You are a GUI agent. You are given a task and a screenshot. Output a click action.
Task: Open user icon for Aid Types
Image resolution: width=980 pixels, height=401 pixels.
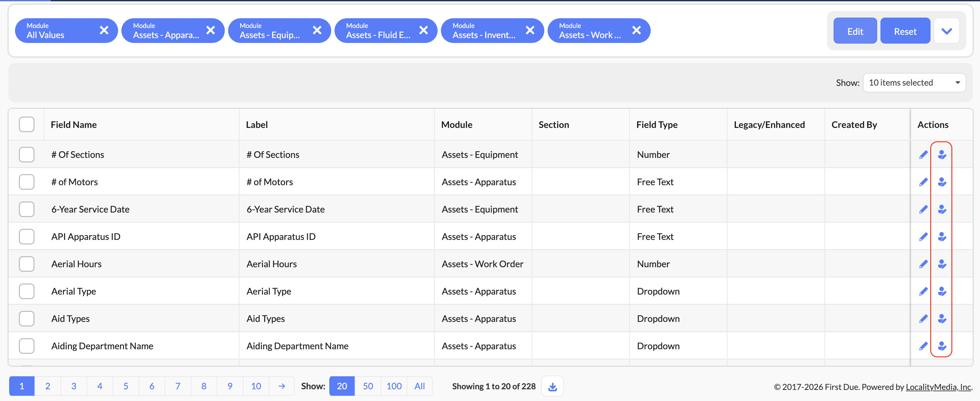click(942, 319)
